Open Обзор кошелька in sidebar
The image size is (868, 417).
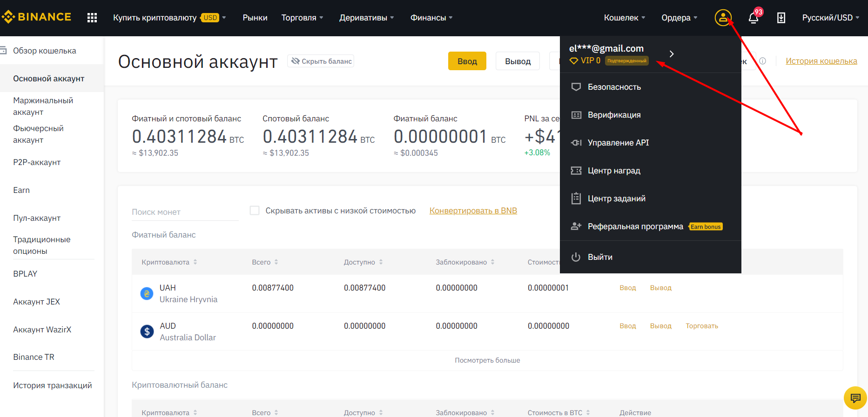pyautogui.click(x=45, y=51)
